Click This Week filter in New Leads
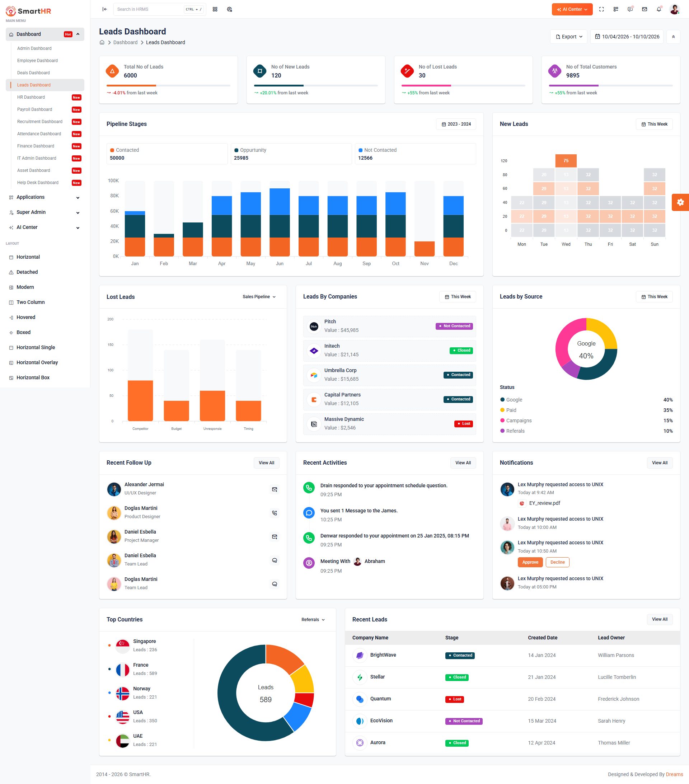Screen dimensions: 689x784 click(x=654, y=124)
